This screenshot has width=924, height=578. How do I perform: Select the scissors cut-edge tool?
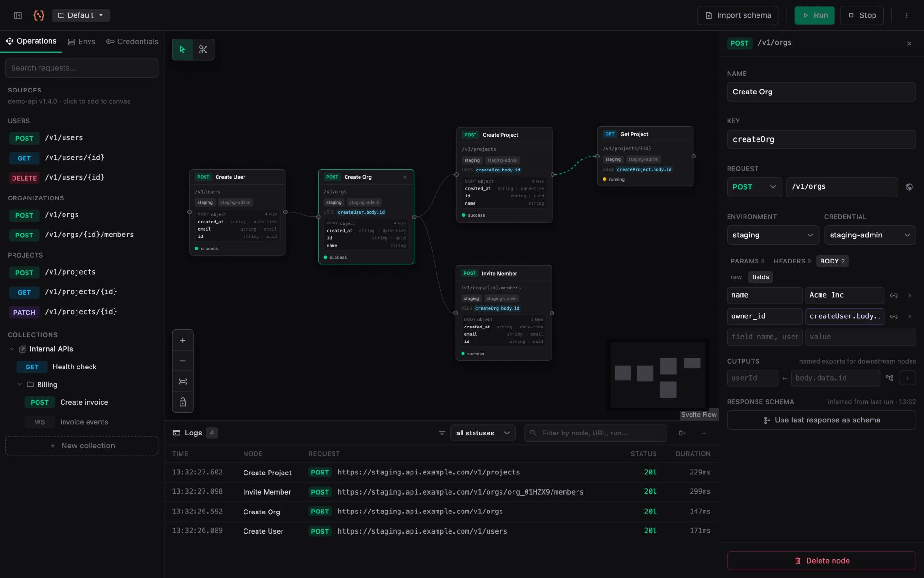coord(203,50)
